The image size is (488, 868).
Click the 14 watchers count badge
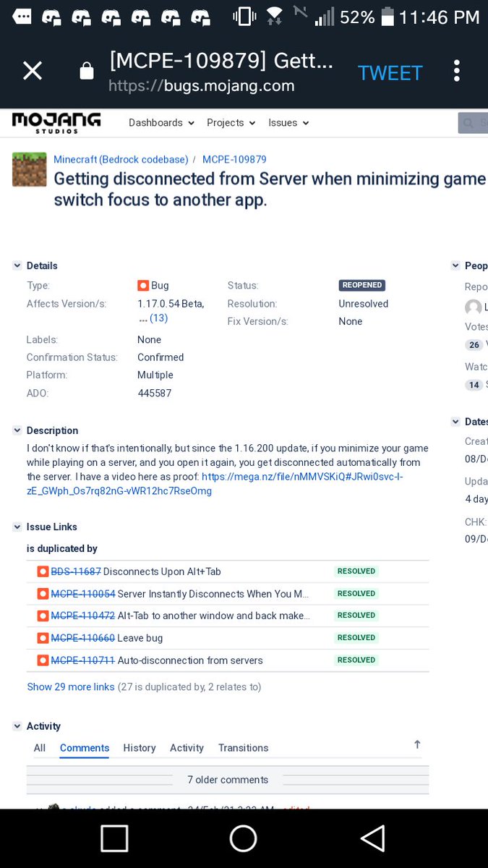[474, 385]
